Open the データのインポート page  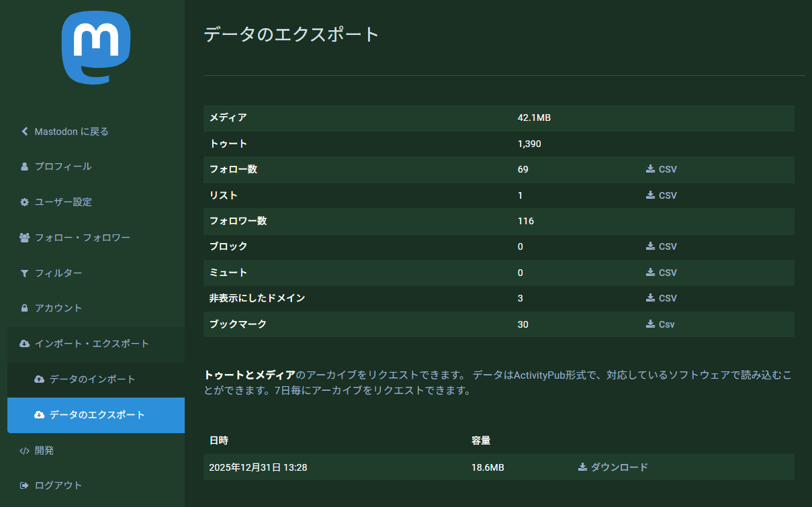(x=93, y=379)
